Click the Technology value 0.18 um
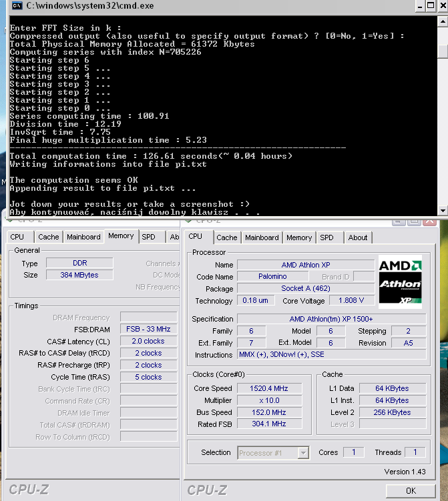 click(x=256, y=300)
